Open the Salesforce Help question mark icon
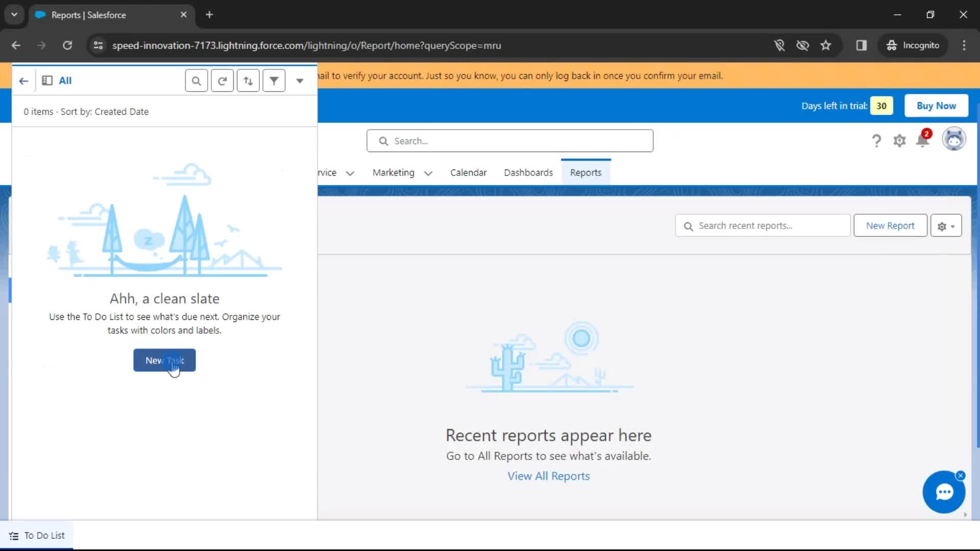Image resolution: width=980 pixels, height=551 pixels. (x=876, y=140)
